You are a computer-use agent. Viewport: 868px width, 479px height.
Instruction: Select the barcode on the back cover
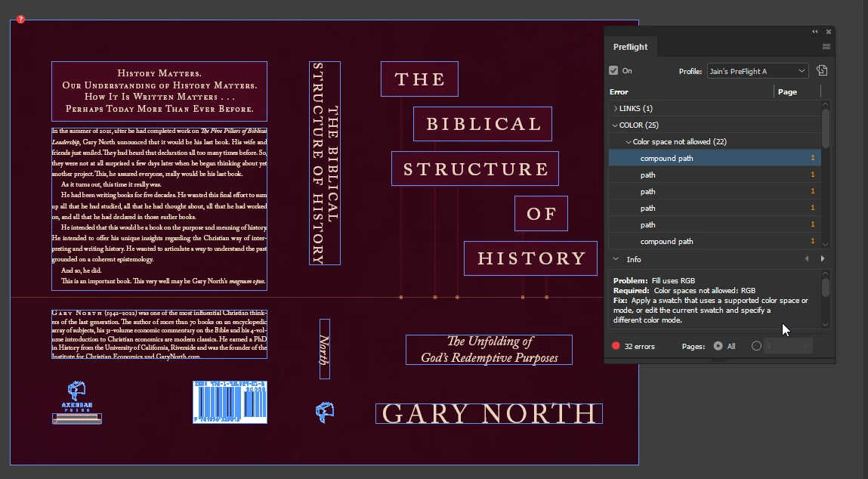coord(230,402)
